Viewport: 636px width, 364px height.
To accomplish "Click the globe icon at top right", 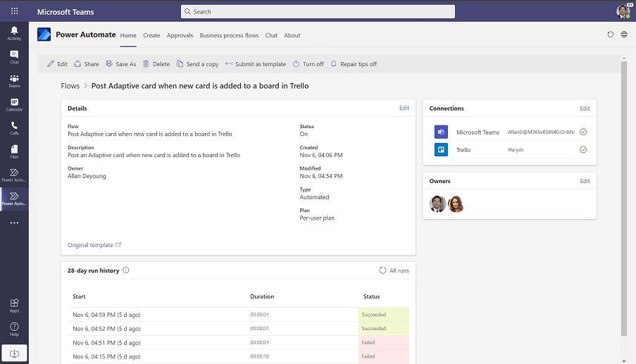I will click(x=624, y=34).
